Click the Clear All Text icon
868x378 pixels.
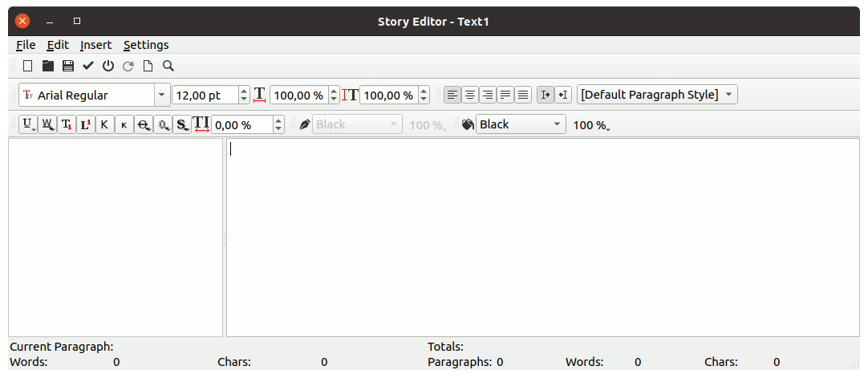28,66
